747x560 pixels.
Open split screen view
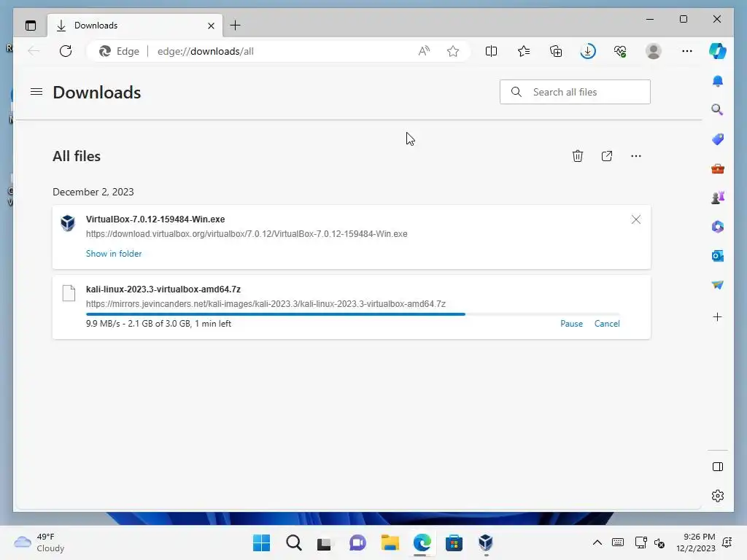(x=491, y=51)
